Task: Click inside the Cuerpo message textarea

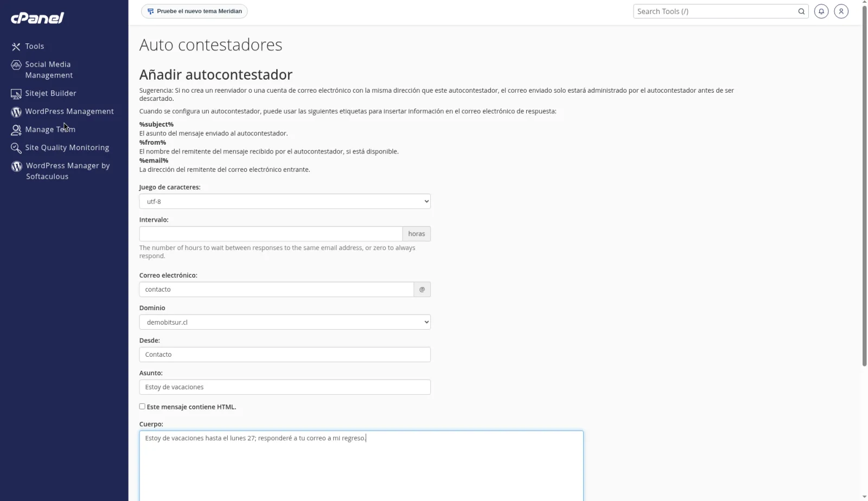Action: [361, 466]
